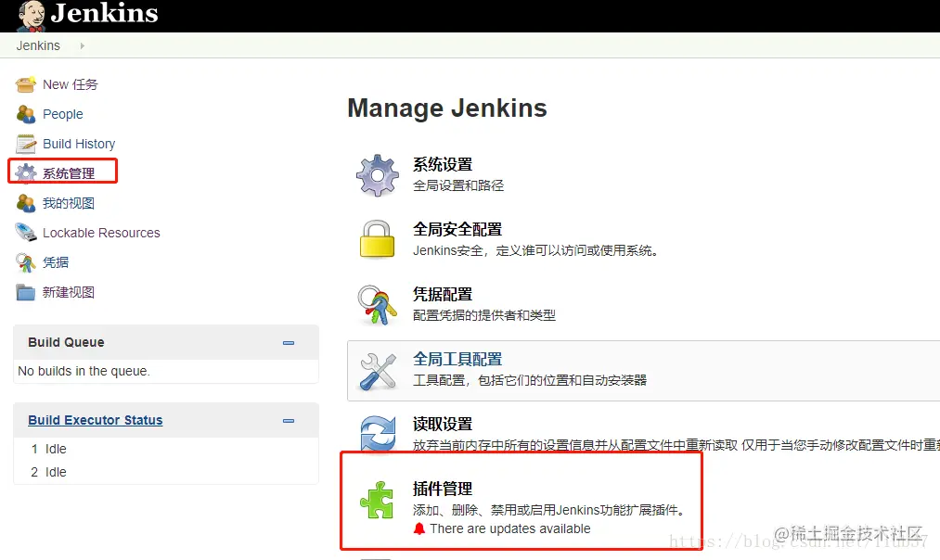940x560 pixels.
Task: Click the Lockable Resources USB icon
Action: (26, 233)
